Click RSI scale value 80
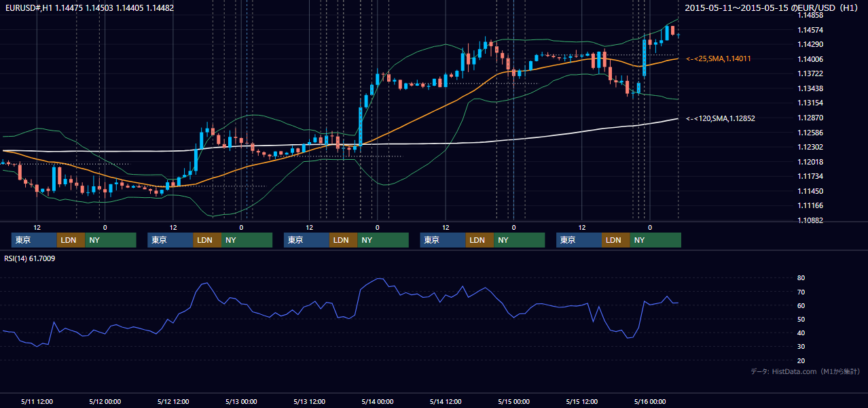 pos(801,278)
